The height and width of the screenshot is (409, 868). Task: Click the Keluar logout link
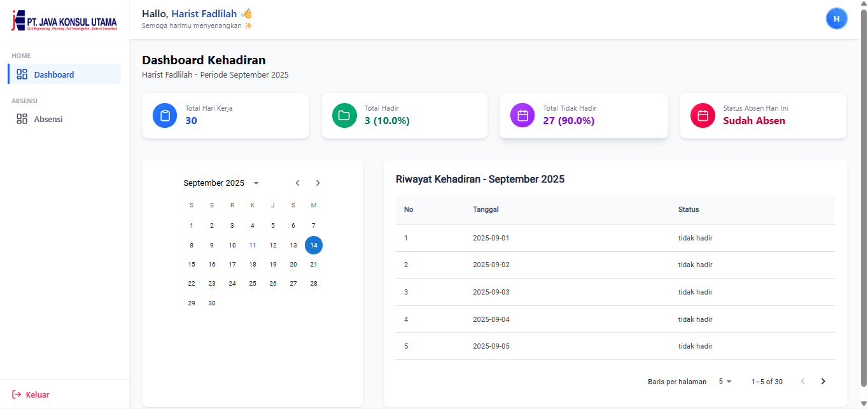pos(37,394)
